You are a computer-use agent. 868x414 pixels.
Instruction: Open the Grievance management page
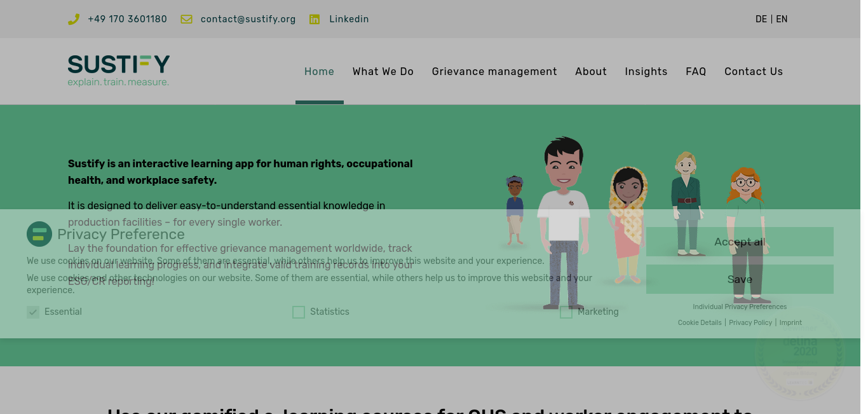click(x=494, y=72)
